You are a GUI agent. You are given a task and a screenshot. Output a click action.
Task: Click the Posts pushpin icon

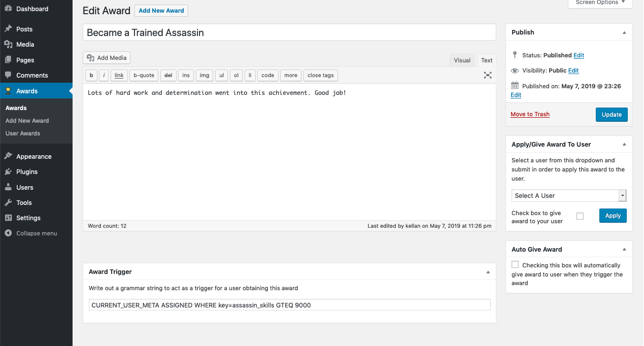(8, 29)
